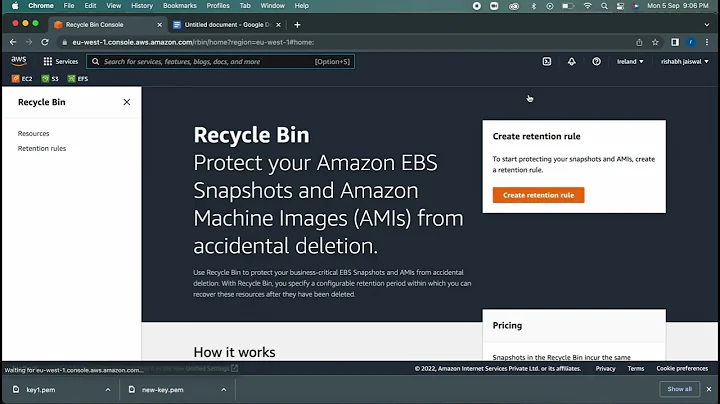Close the Untitled document tab

pyautogui.click(x=278, y=25)
